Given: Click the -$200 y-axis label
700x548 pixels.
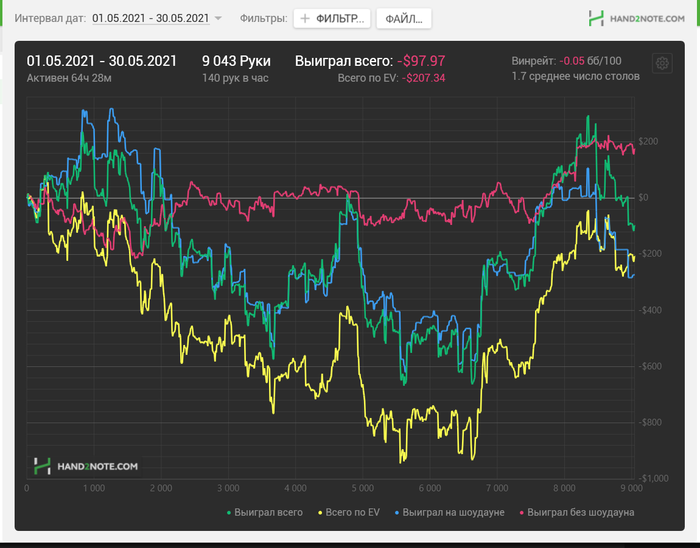Looking at the screenshot, I should point(650,254).
